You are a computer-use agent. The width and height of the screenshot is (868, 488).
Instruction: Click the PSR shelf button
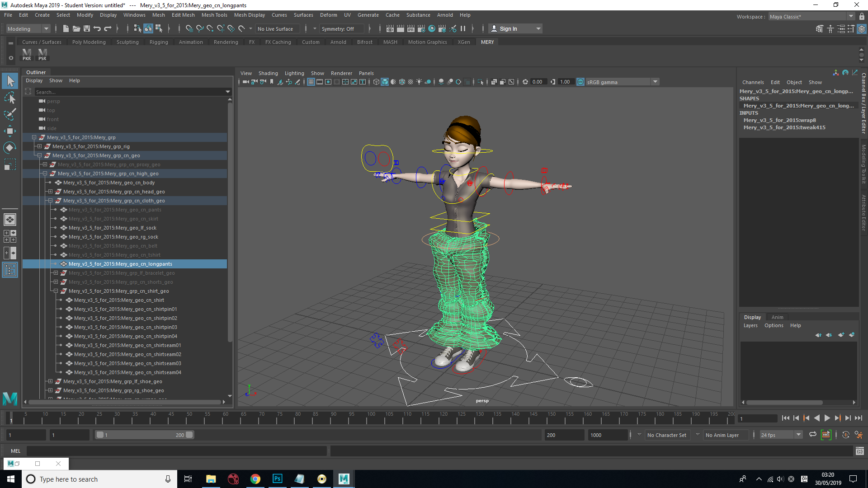(x=42, y=54)
